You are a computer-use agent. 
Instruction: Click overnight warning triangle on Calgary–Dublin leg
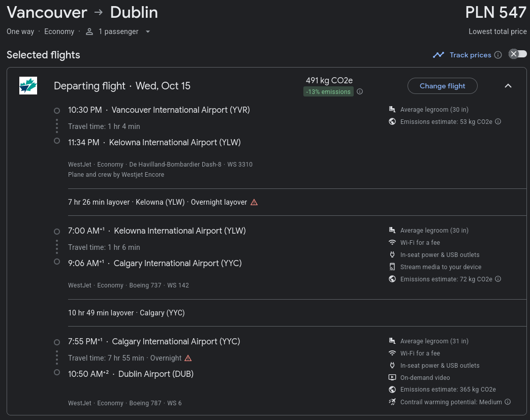189,358
